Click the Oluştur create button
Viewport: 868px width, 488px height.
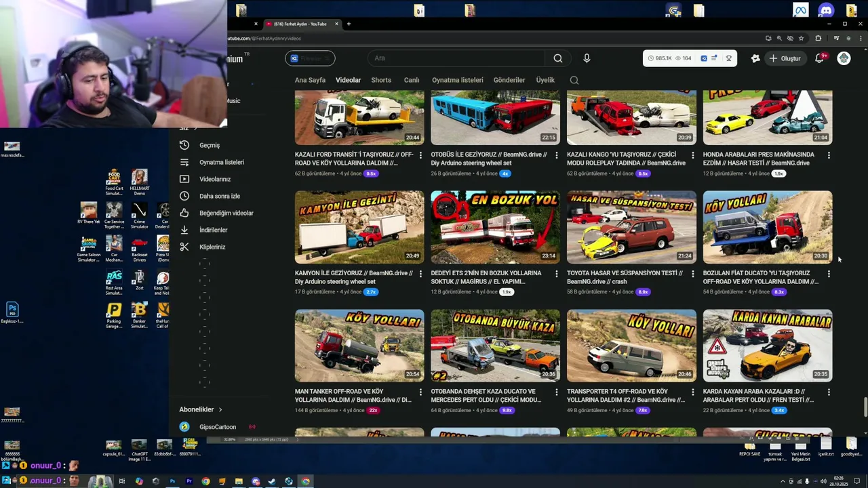click(785, 58)
